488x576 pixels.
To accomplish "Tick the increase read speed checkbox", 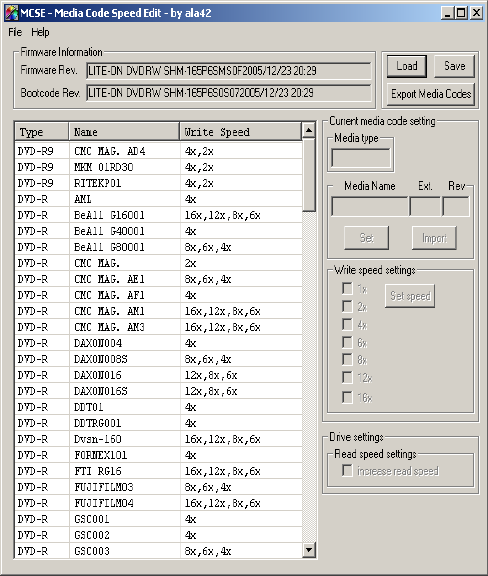I will [347, 470].
